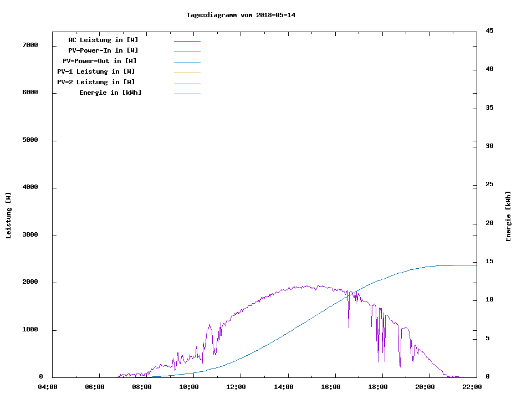The height and width of the screenshot is (399, 532).
Task: Select the PV-2 Leistung legend label
Action: pyautogui.click(x=96, y=82)
